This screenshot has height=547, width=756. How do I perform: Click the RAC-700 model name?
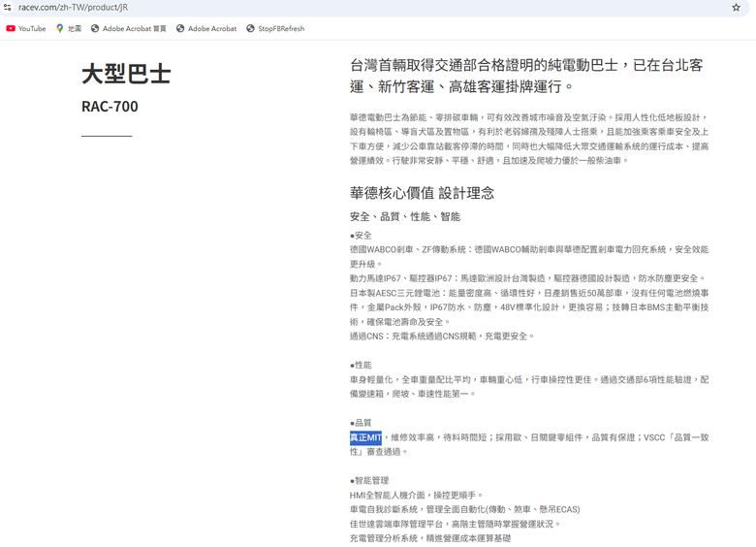pos(110,106)
